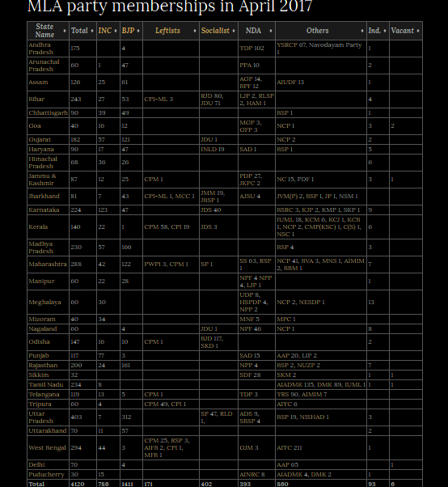Select the AIADMK 135, DMK 89 cell
This screenshot has width=448, height=487.
(321, 385)
